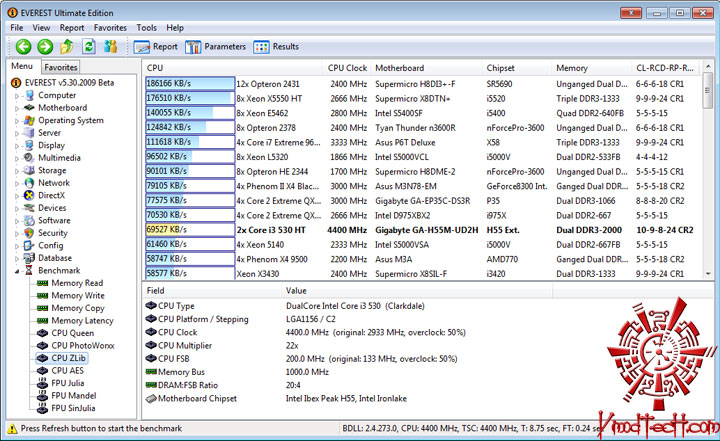The width and height of the screenshot is (720, 441).
Task: Switch to the Favorites tab
Action: click(61, 67)
